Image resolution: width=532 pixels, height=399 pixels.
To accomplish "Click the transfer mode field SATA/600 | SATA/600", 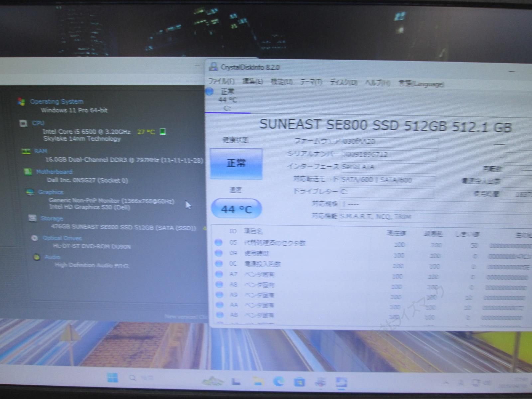I will (387, 180).
